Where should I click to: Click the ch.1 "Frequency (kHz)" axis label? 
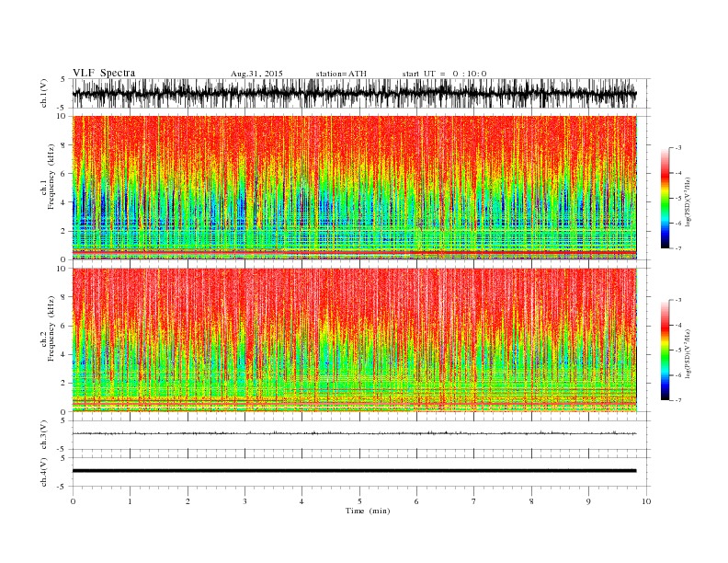point(51,177)
